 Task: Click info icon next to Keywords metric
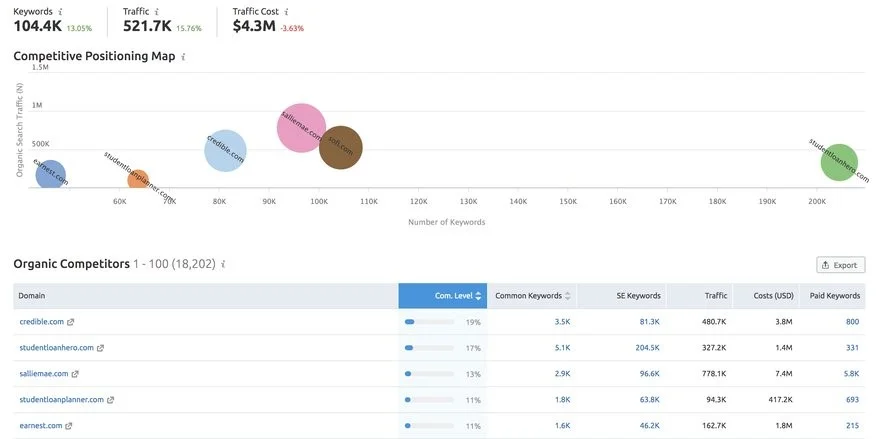click(60, 11)
